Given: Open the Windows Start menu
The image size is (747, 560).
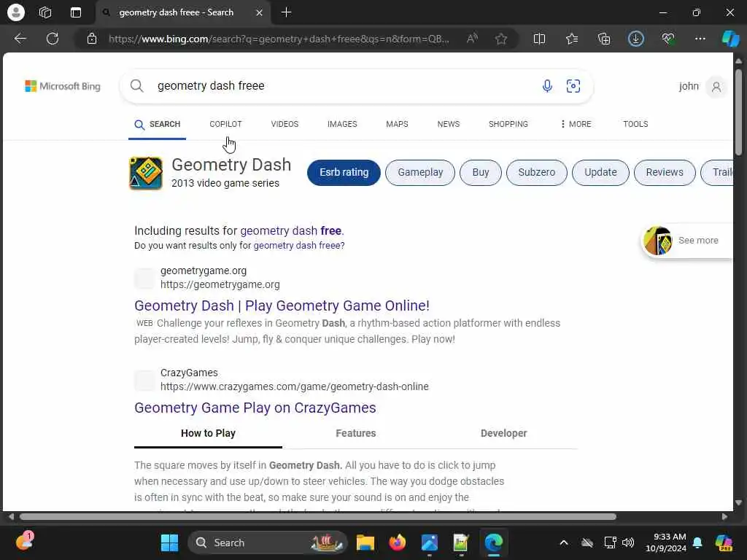Looking at the screenshot, I should 169,542.
